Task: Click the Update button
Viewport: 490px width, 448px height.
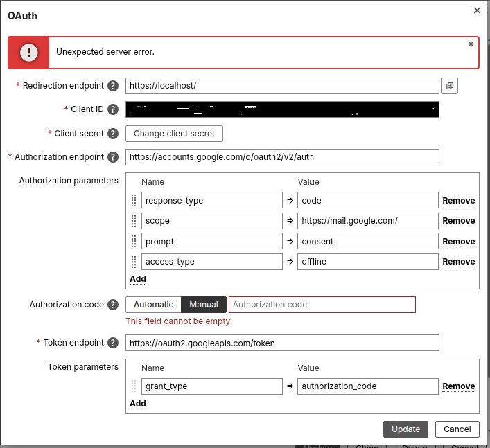Action: 405,429
